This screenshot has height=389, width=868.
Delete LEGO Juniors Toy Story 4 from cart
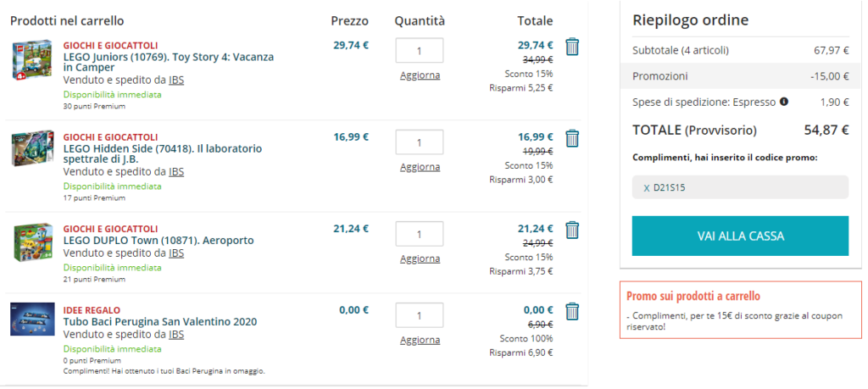[x=572, y=47]
